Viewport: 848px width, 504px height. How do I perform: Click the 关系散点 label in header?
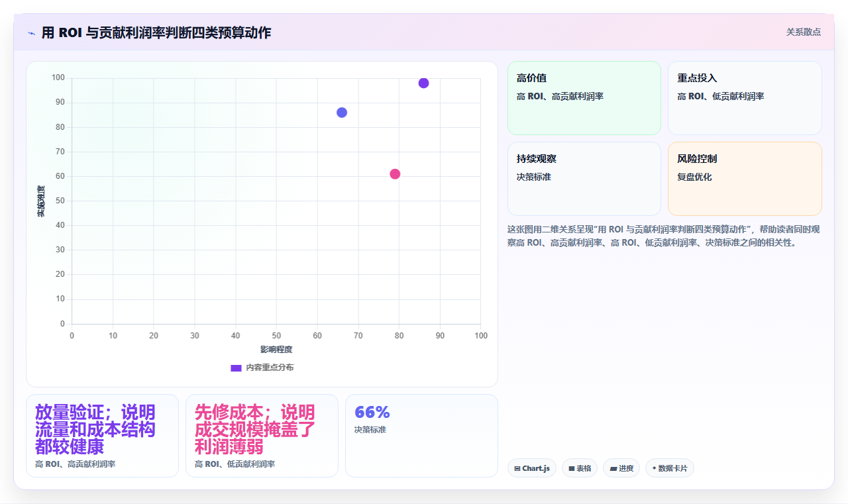click(x=804, y=32)
